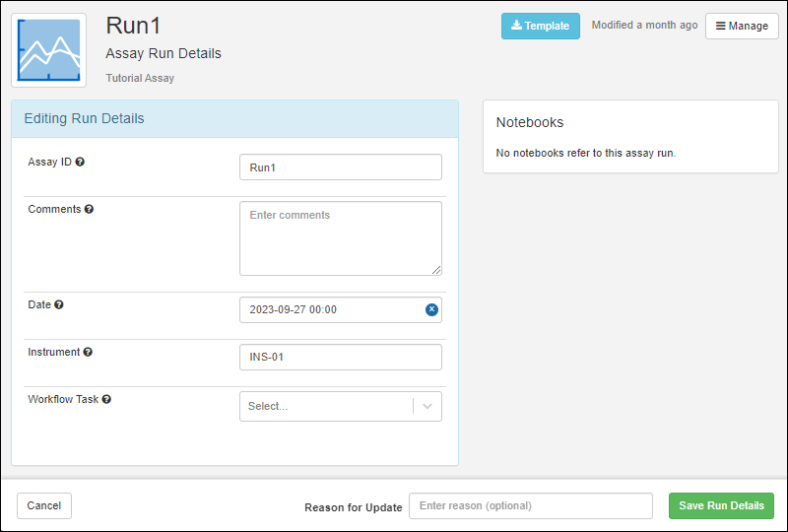
Task: Click the Date input field
Action: (x=330, y=309)
